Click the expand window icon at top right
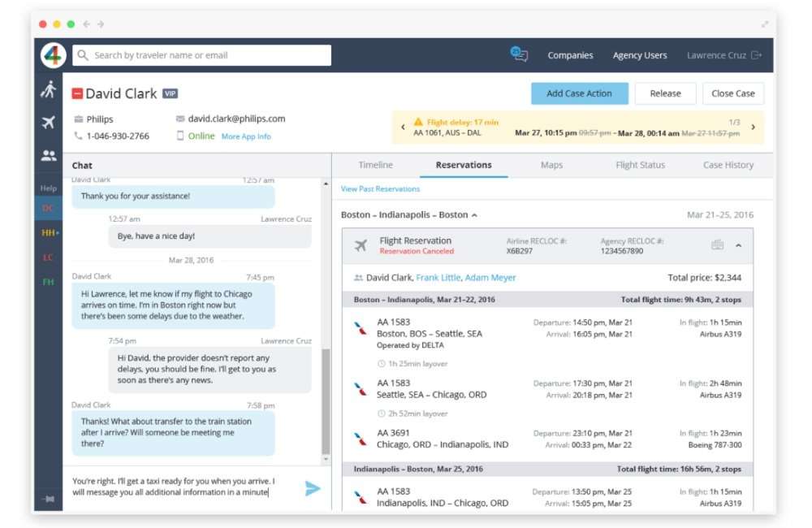Viewport: 812px width, 528px height. pyautogui.click(x=765, y=24)
